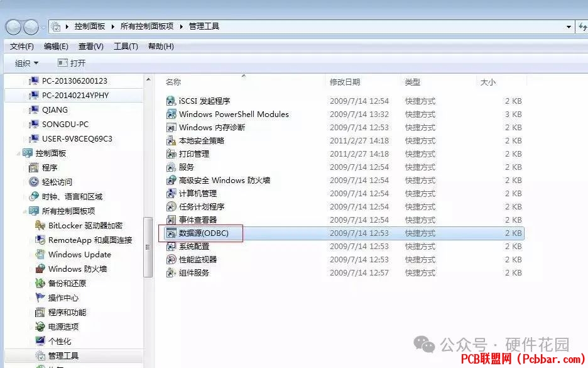Select 管理工具 in the navigation tree
Screen dimensions: 588x368
(x=63, y=355)
